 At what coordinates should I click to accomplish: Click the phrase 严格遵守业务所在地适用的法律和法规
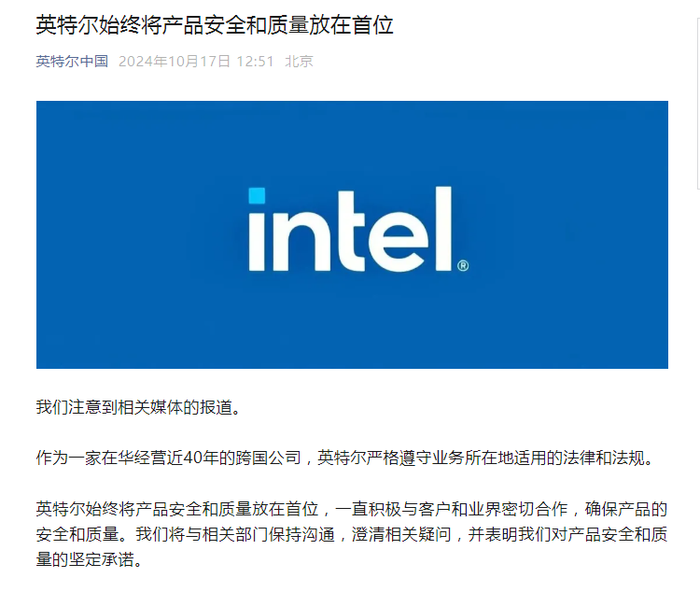pyautogui.click(x=505, y=458)
